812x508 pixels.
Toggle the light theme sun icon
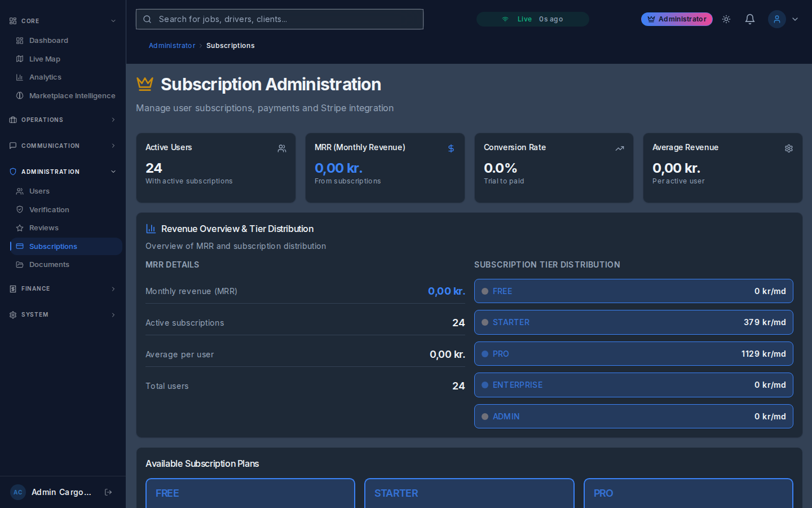pos(726,19)
